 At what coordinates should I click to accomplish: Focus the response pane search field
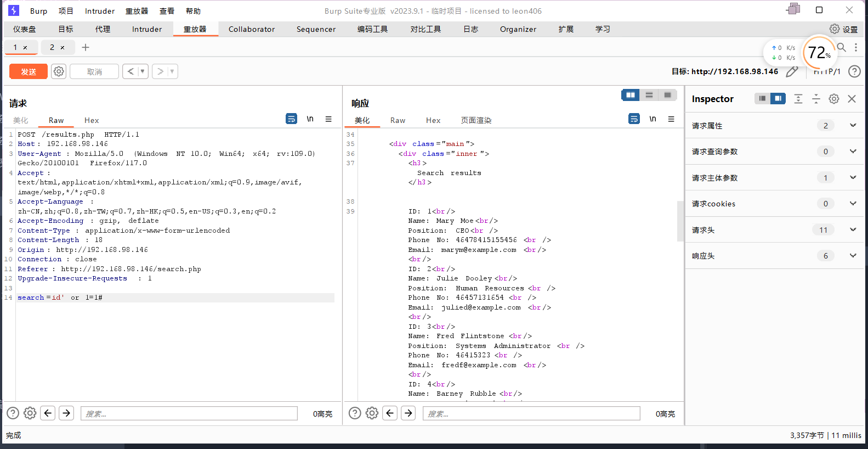pyautogui.click(x=531, y=413)
